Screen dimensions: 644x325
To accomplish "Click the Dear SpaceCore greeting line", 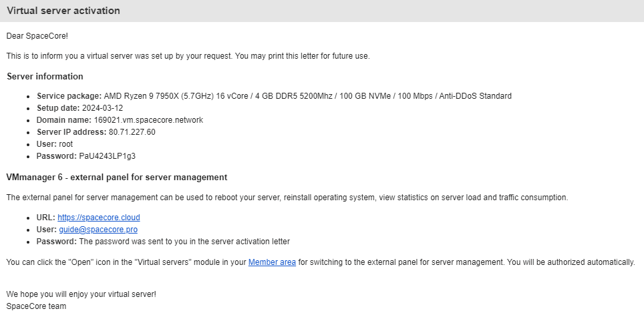I will point(37,35).
